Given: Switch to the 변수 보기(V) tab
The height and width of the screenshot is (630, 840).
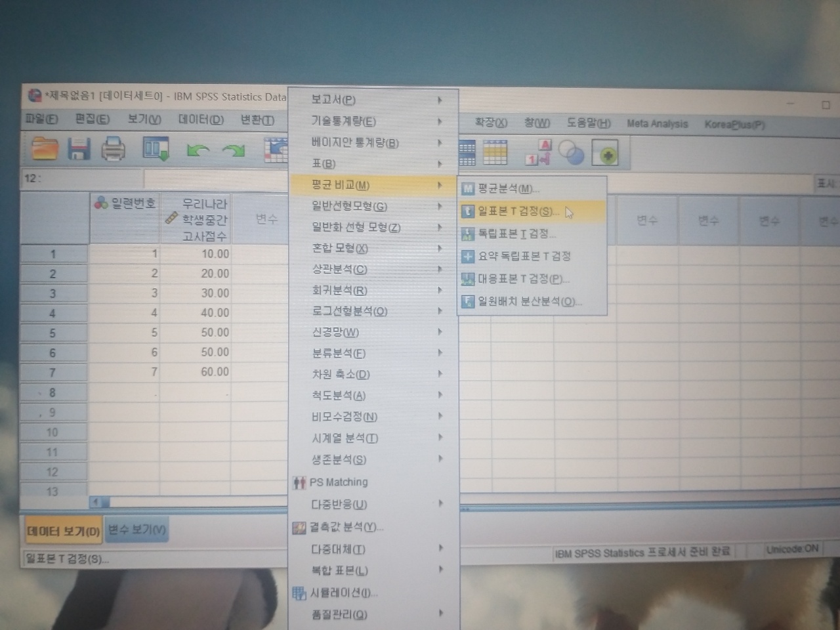Looking at the screenshot, I should 136,529.
